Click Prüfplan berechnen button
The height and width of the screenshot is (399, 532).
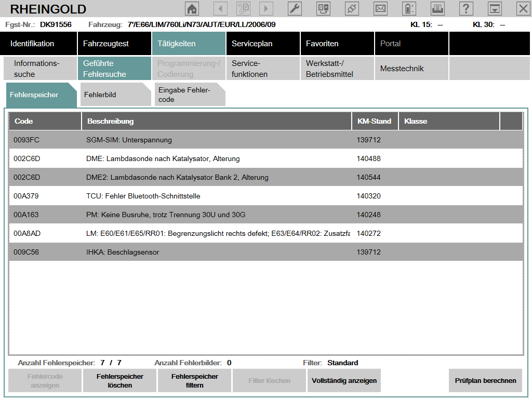click(x=486, y=381)
